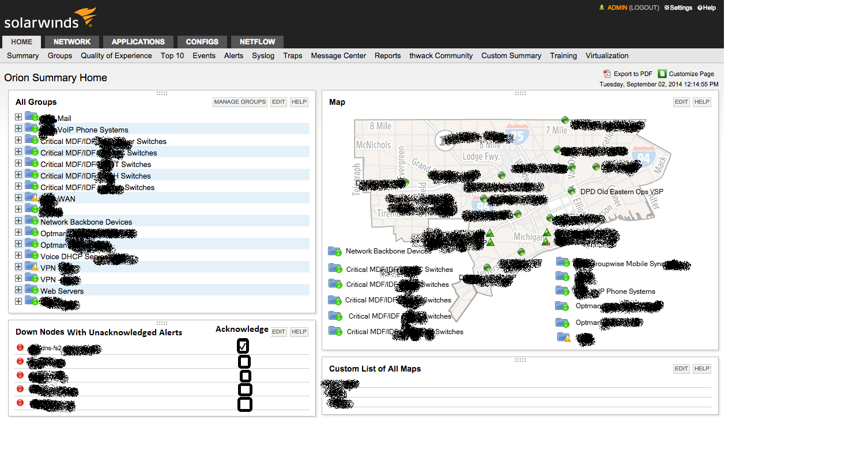
Task: Open the thwack Community page
Action: 441,56
